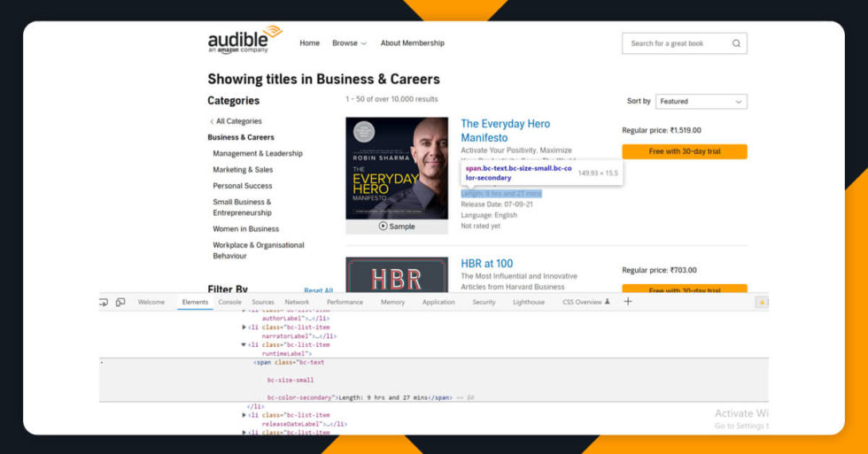Open the Browse dropdown menu
Viewport: 868px width, 454px height.
[349, 43]
